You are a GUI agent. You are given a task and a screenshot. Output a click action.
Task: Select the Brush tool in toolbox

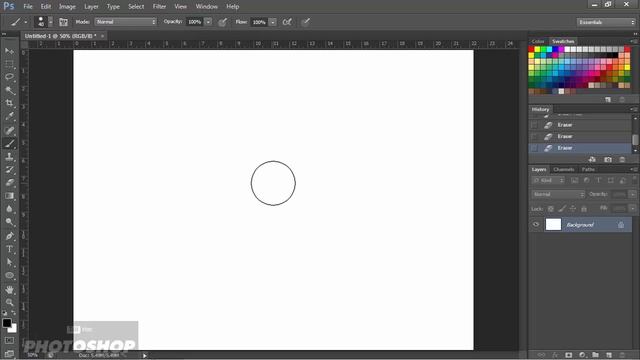(x=9, y=143)
